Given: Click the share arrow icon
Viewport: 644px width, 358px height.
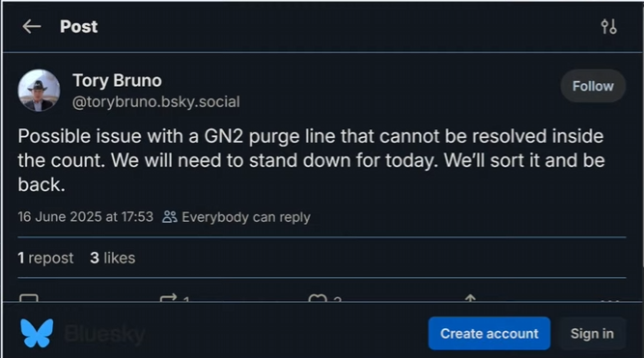Looking at the screenshot, I should [470, 297].
